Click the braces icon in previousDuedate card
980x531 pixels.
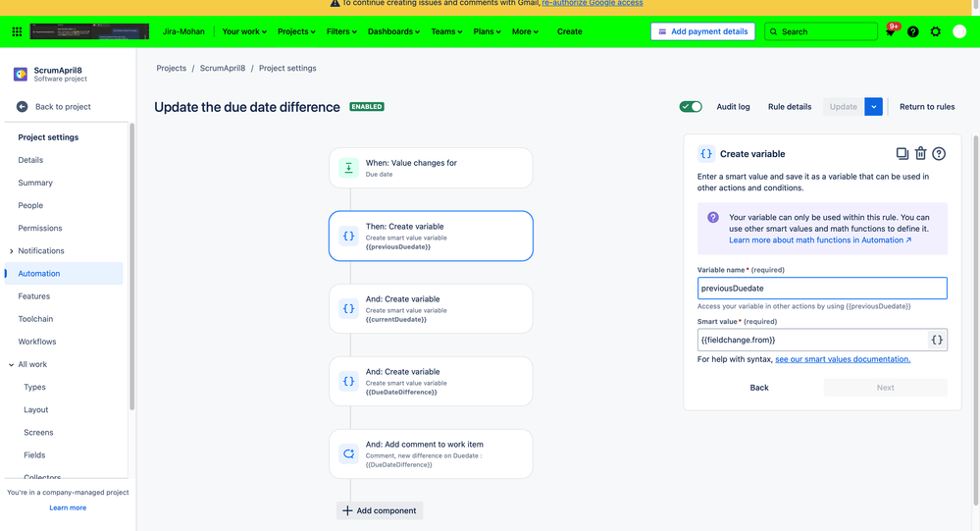pyautogui.click(x=349, y=236)
